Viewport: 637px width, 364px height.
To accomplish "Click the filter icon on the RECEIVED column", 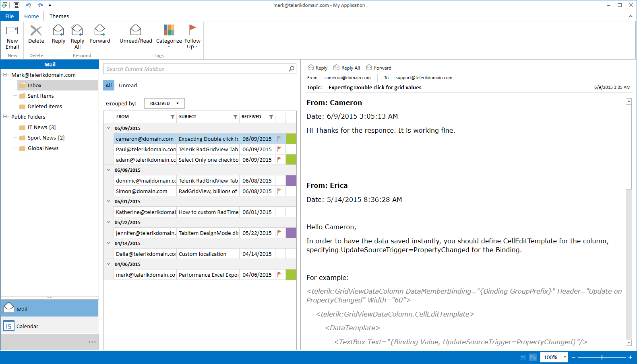I will pyautogui.click(x=271, y=117).
